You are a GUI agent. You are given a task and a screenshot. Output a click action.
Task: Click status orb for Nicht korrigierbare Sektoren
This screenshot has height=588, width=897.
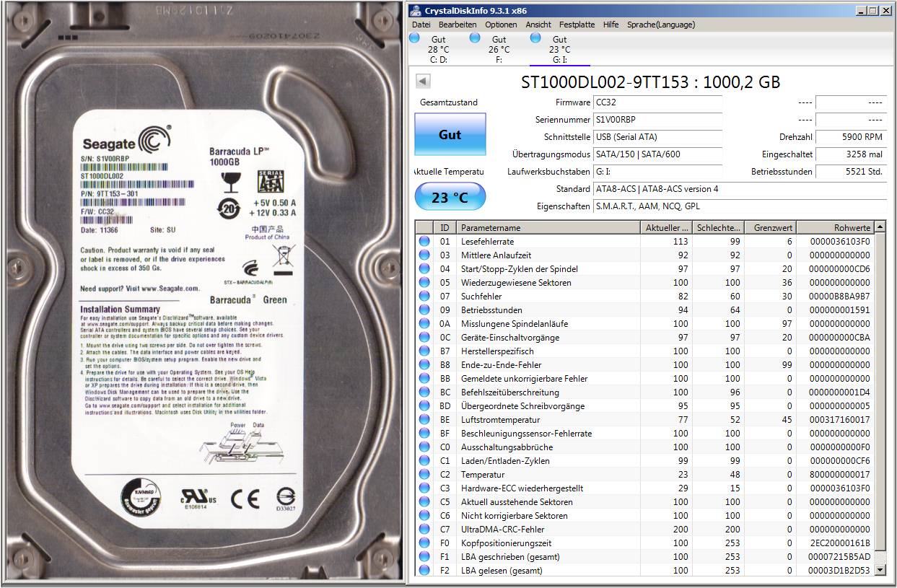tap(424, 515)
